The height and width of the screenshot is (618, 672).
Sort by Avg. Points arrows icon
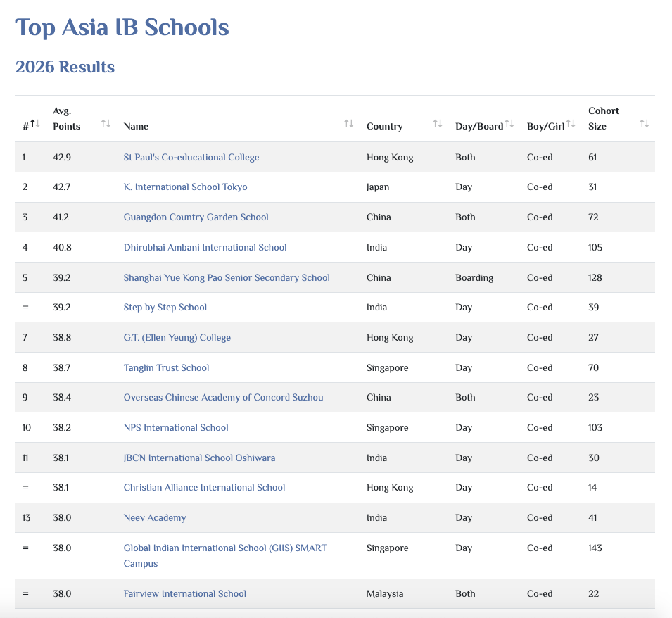pyautogui.click(x=106, y=124)
